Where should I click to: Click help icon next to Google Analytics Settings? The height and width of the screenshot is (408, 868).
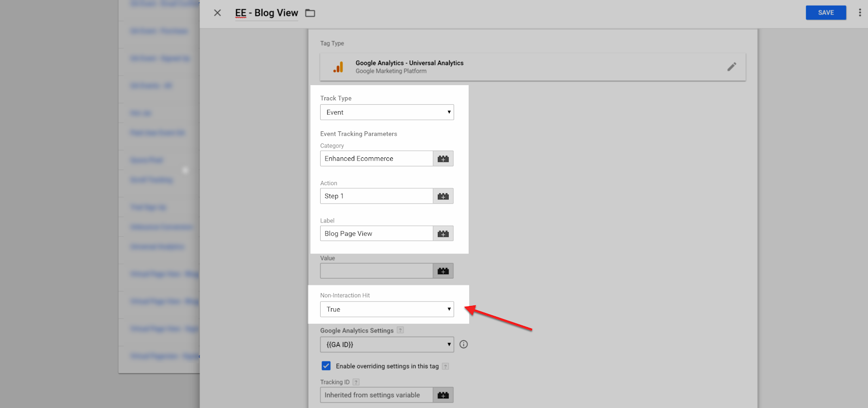tap(400, 330)
